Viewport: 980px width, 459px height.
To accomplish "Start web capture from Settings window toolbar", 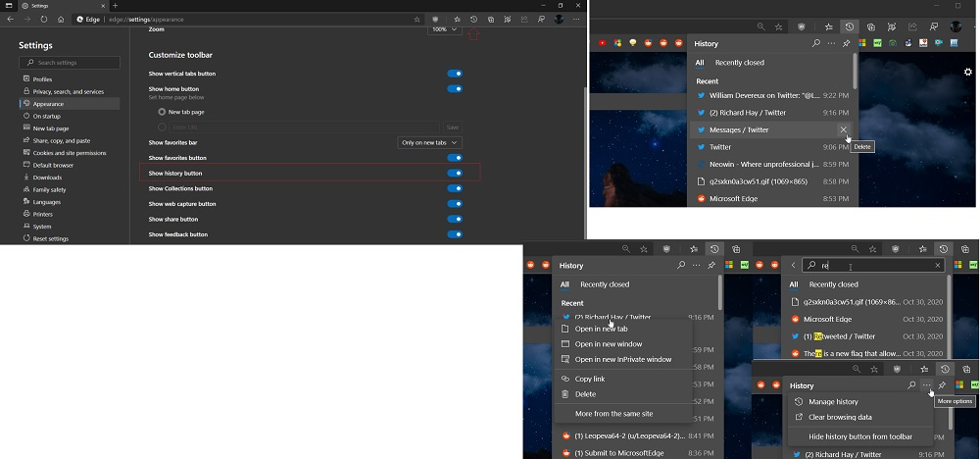I will [x=508, y=20].
